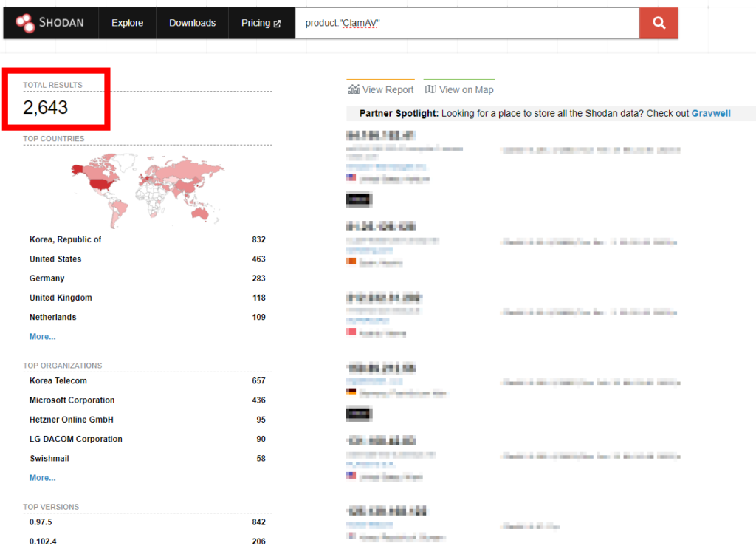Select Microsoft Corporation organization filter
756x557 pixels.
(x=72, y=400)
